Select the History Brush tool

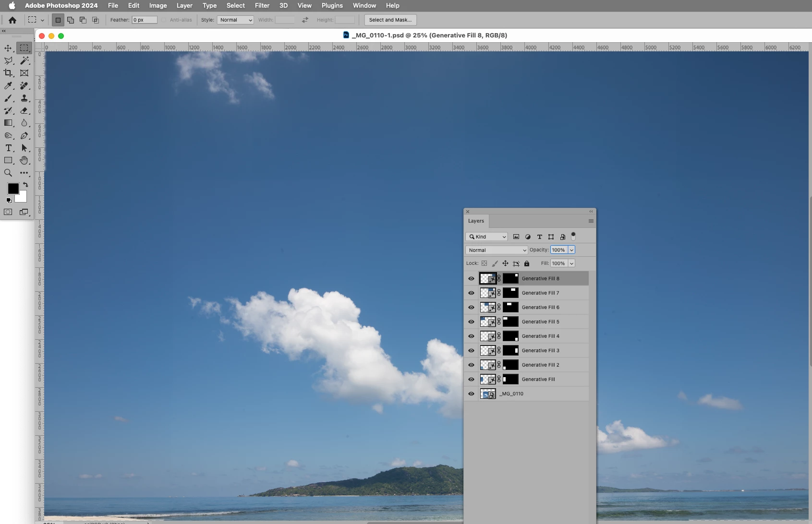coord(8,110)
